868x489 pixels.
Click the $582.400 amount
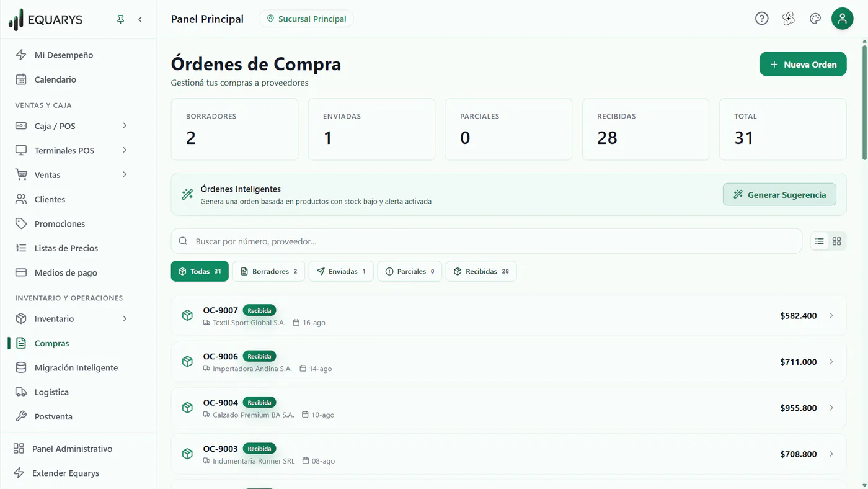(x=799, y=315)
